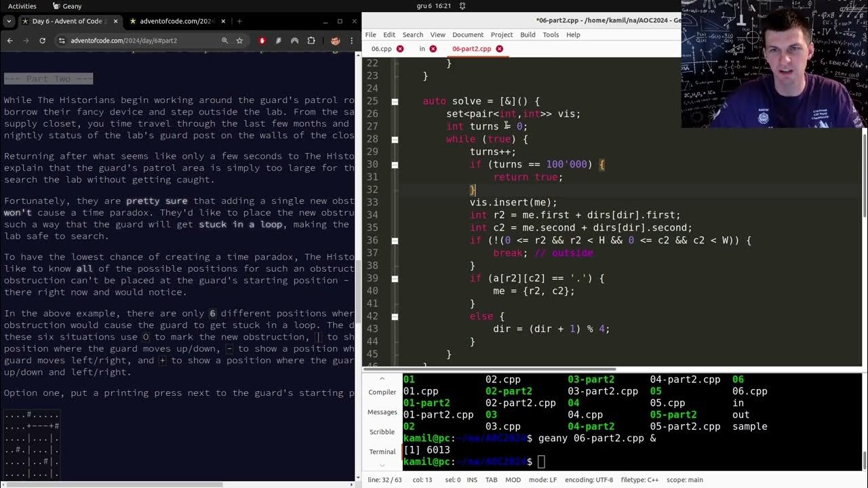This screenshot has width=868, height=488.
Task: Reload the Advent of Code page
Action: tap(42, 41)
